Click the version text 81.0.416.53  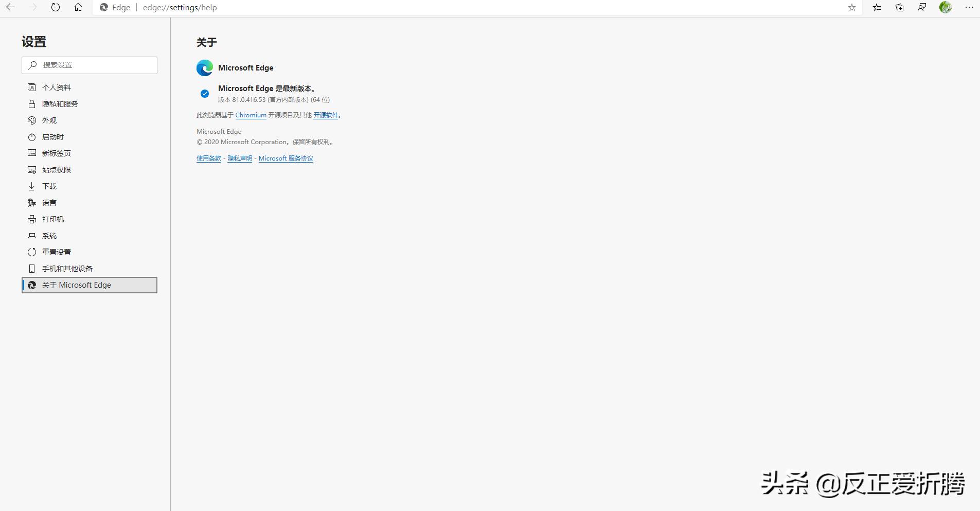248,100
